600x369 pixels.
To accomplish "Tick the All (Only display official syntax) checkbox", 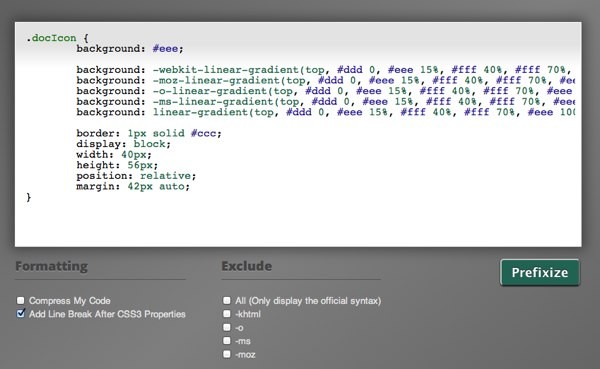I will [x=227, y=300].
